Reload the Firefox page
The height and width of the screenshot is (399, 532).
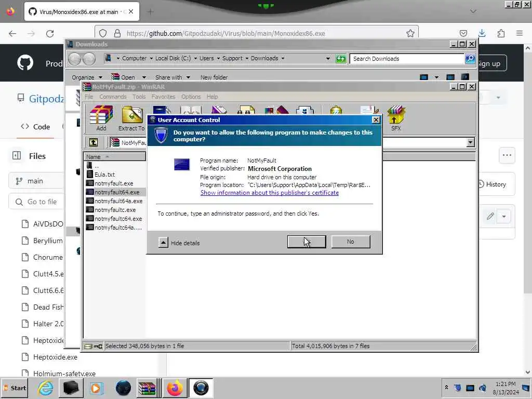tap(50, 34)
